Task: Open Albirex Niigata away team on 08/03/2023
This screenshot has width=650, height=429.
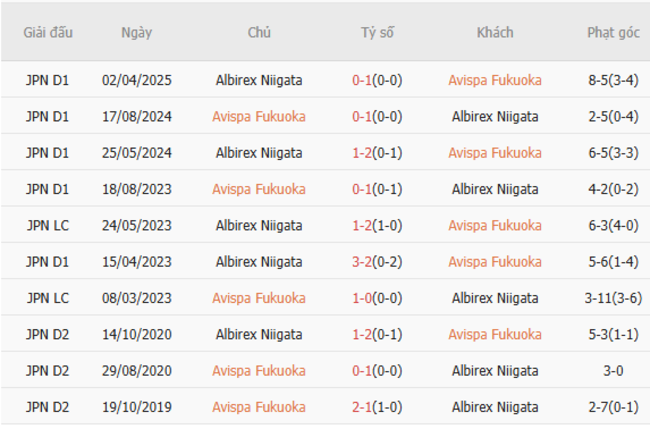Action: (x=495, y=298)
